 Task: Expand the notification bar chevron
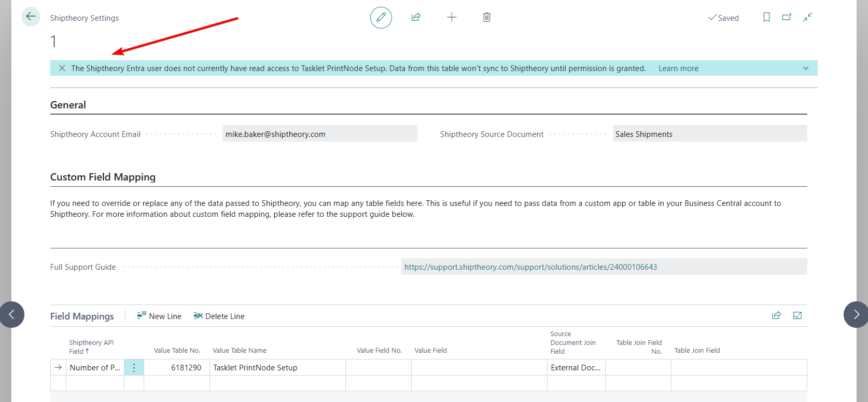pos(806,68)
